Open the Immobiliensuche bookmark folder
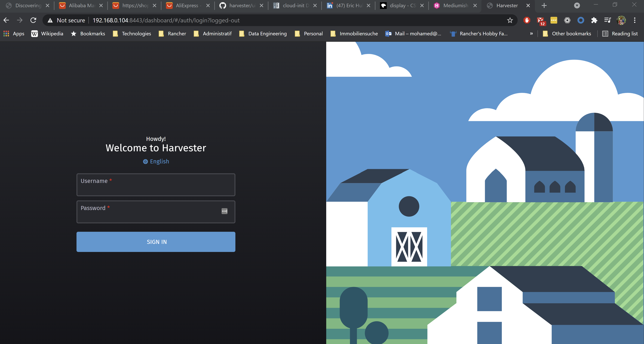This screenshot has height=344, width=644. pyautogui.click(x=354, y=34)
